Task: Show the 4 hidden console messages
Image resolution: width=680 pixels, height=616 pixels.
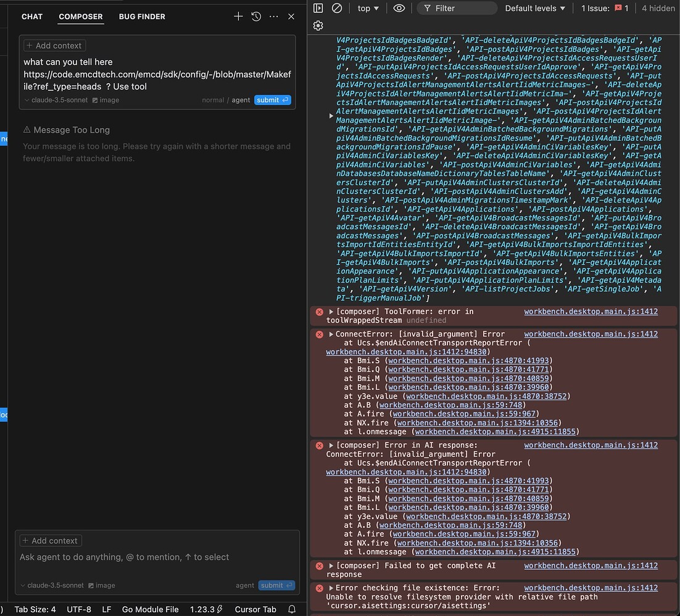Action: tap(658, 8)
